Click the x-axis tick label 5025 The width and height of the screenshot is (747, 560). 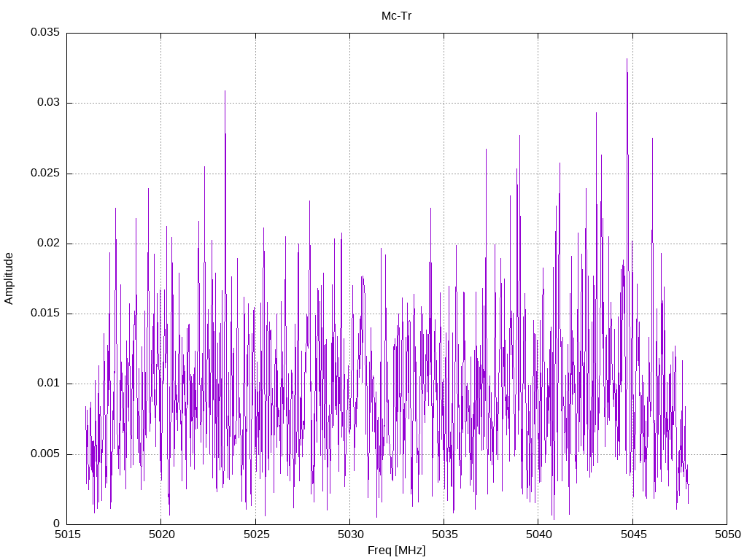[x=256, y=534]
